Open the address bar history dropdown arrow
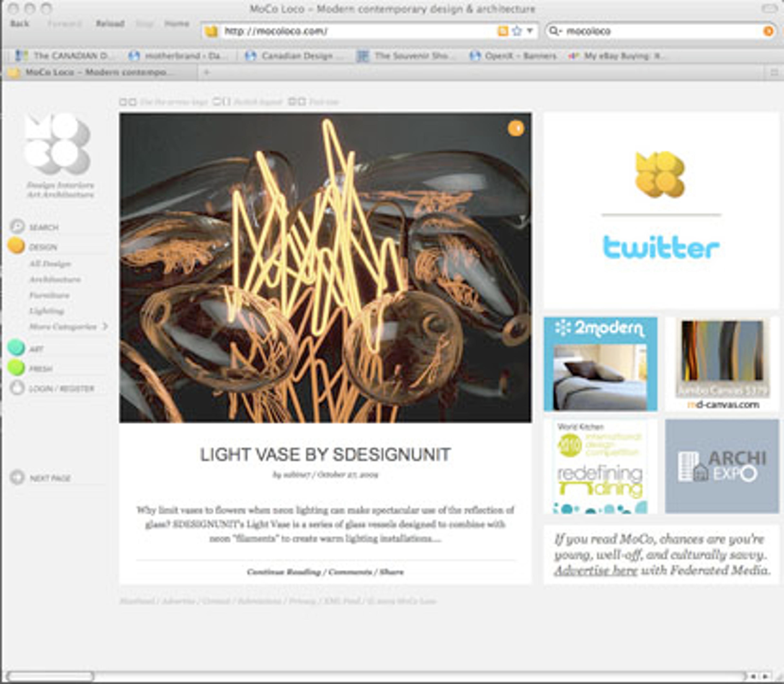Viewport: 784px width, 684px height. pos(530,31)
